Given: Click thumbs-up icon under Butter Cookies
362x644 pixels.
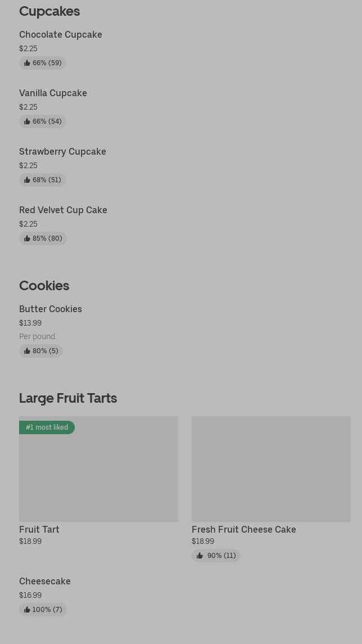Looking at the screenshot, I should click(27, 351).
